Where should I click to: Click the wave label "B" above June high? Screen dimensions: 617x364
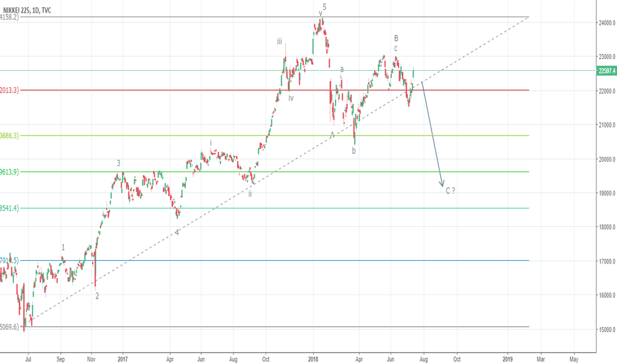click(x=397, y=38)
